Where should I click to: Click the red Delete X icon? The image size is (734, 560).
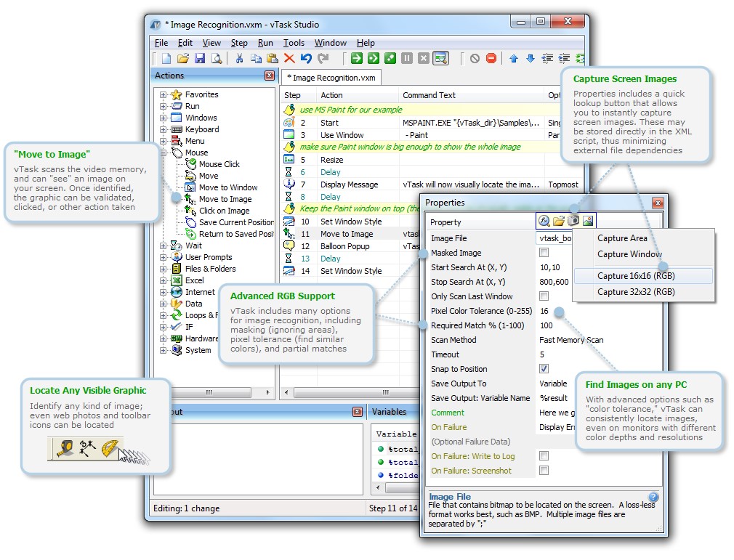click(289, 59)
